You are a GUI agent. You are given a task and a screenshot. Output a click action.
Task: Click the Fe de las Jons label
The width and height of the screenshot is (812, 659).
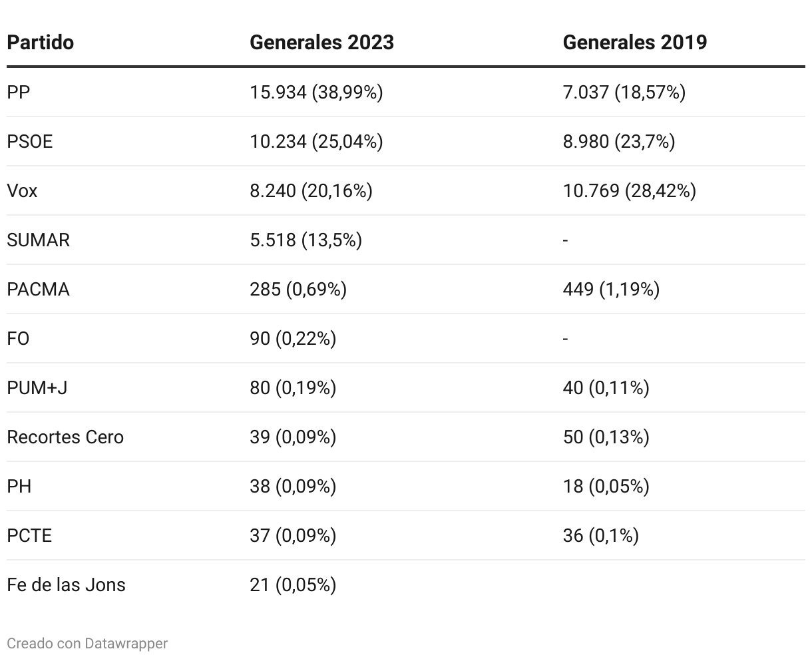(x=66, y=584)
